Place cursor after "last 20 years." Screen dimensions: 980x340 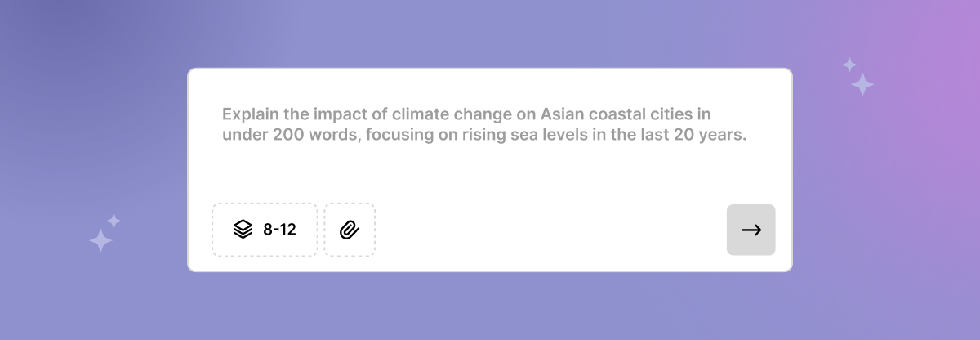[x=749, y=136]
